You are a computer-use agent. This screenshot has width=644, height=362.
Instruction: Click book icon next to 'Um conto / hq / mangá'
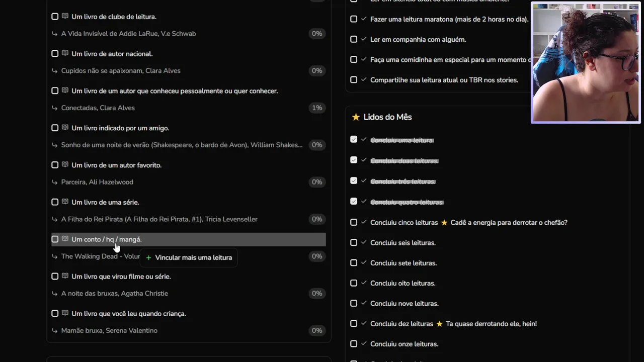coord(65,239)
